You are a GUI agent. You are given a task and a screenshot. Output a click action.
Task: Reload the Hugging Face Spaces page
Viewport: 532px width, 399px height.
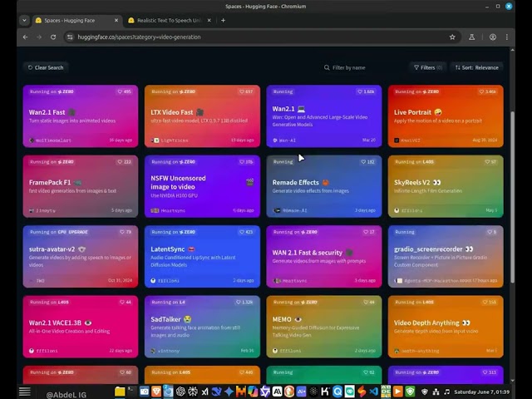pos(53,37)
